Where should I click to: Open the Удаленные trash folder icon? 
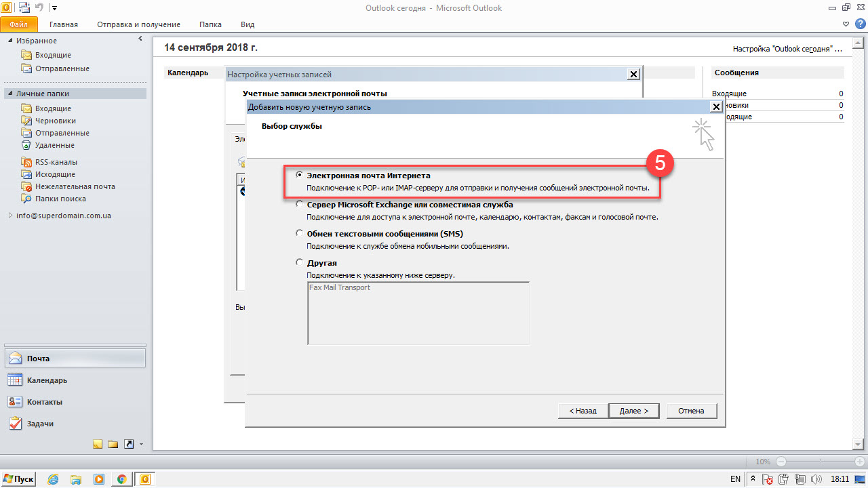pyautogui.click(x=26, y=145)
